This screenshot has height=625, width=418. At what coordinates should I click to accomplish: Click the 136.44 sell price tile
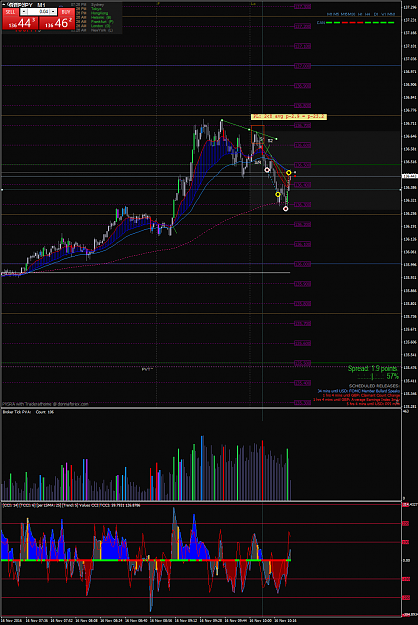[x=20, y=23]
